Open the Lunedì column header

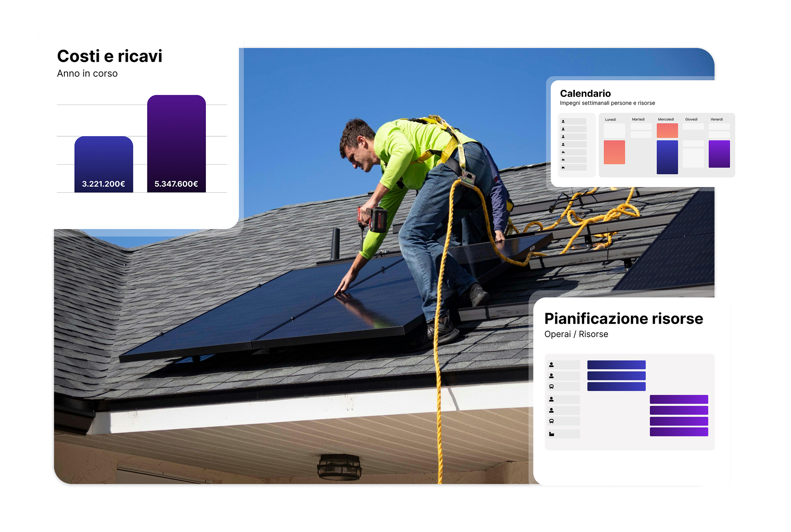coord(610,120)
